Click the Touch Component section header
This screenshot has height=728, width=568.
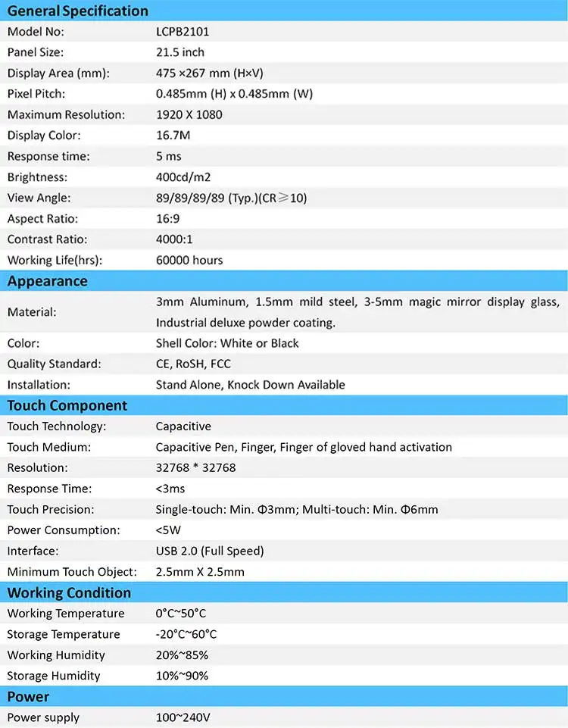point(67,405)
